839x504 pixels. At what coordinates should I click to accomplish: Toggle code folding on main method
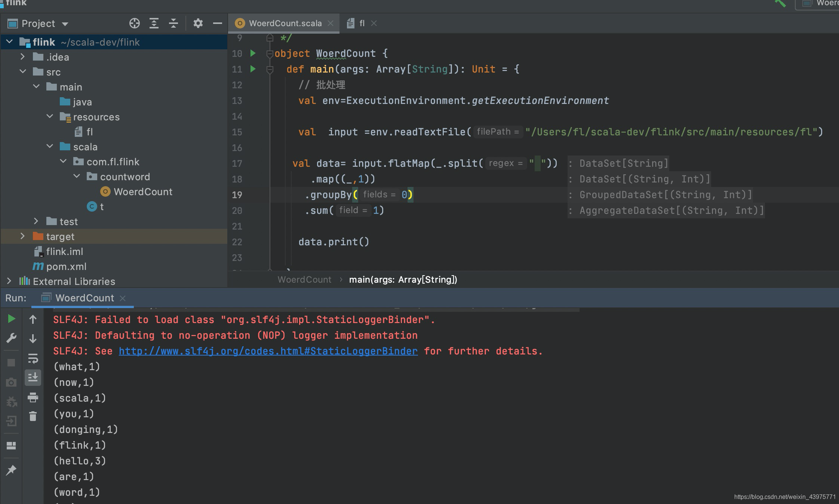point(270,69)
